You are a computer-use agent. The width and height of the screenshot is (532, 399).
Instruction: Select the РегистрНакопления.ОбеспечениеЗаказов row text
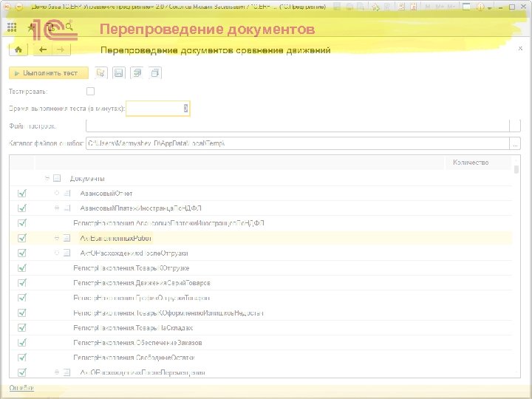pyautogui.click(x=137, y=343)
